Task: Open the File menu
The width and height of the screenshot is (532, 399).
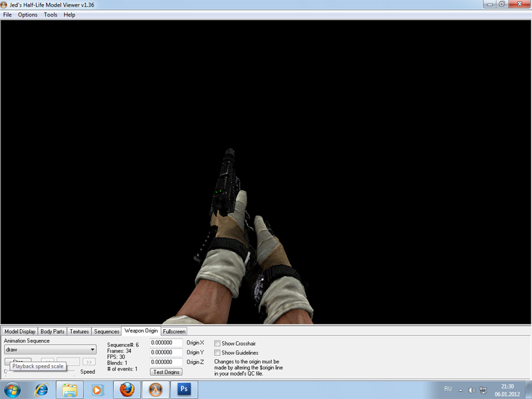Action: pyautogui.click(x=7, y=15)
